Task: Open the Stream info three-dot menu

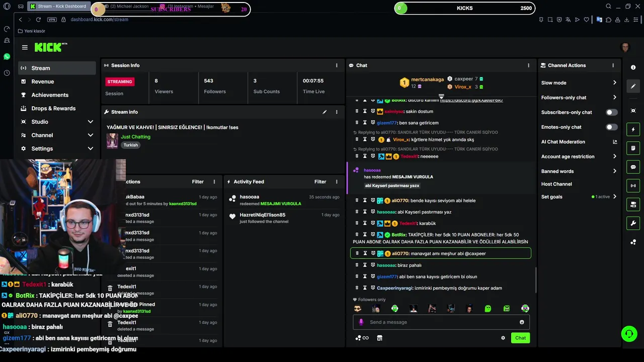Action: point(337,112)
